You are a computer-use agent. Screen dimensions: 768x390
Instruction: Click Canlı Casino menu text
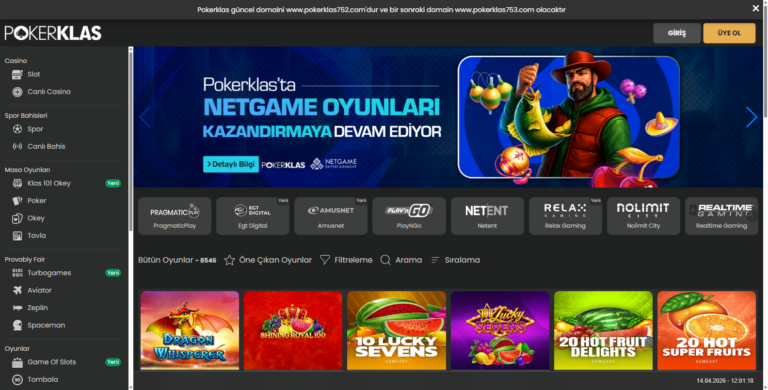pyautogui.click(x=49, y=92)
